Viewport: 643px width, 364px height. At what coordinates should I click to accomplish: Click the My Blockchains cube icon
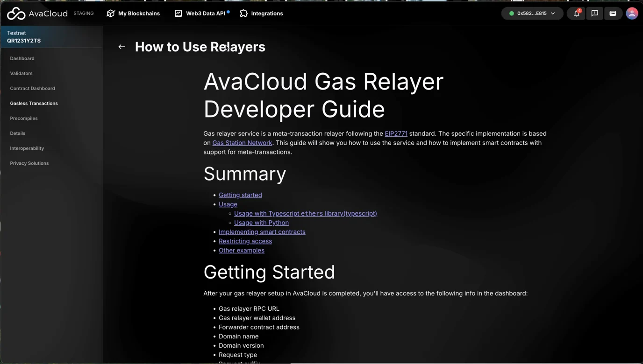coord(111,14)
